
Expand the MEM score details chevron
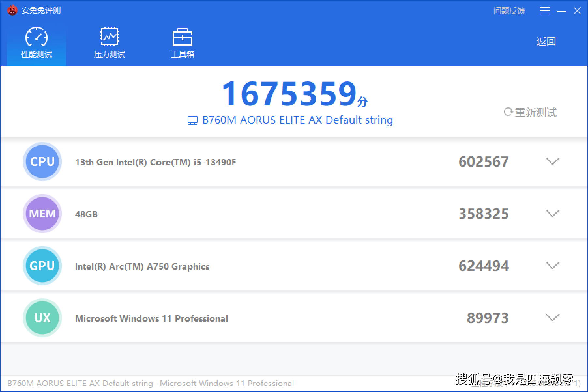click(552, 213)
